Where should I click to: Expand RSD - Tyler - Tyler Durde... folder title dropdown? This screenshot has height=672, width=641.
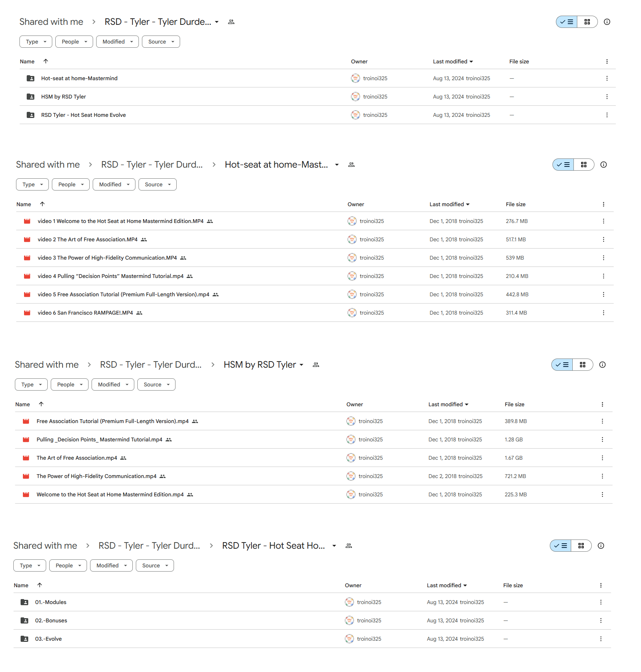(x=217, y=22)
